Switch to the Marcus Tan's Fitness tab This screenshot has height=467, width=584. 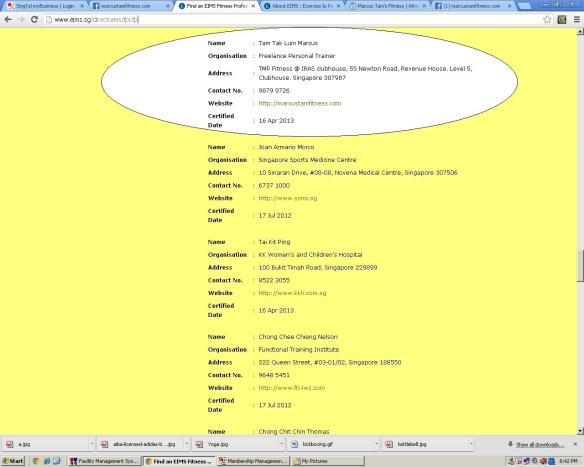point(387,6)
